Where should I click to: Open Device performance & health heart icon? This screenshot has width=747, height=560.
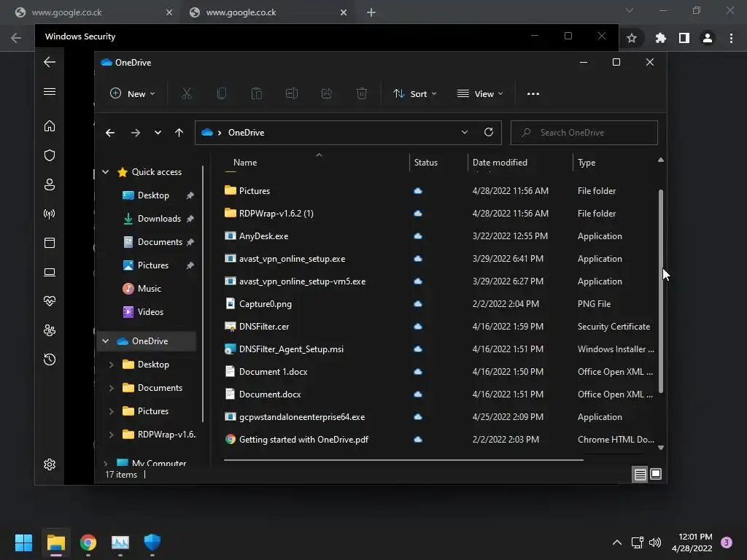[x=50, y=301]
